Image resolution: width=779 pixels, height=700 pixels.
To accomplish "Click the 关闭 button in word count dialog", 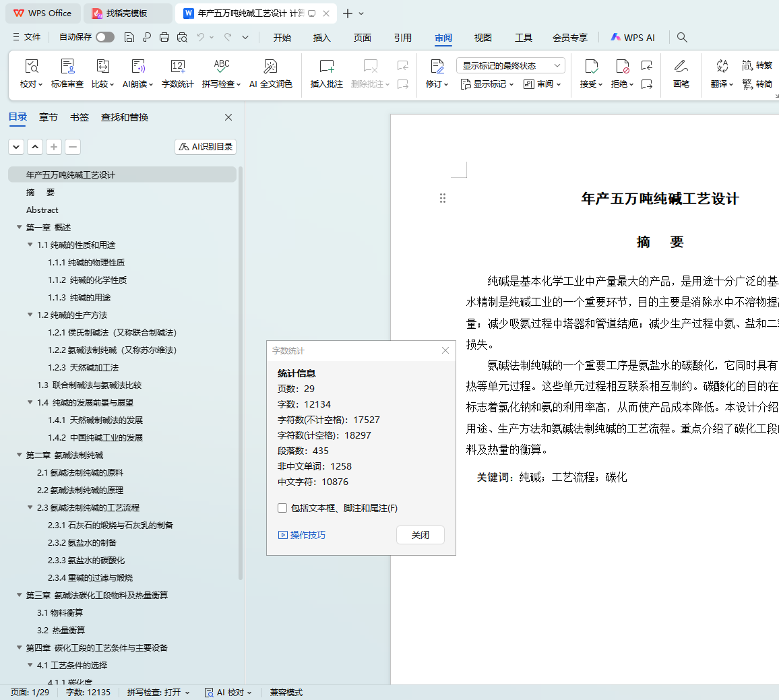I will (x=420, y=535).
